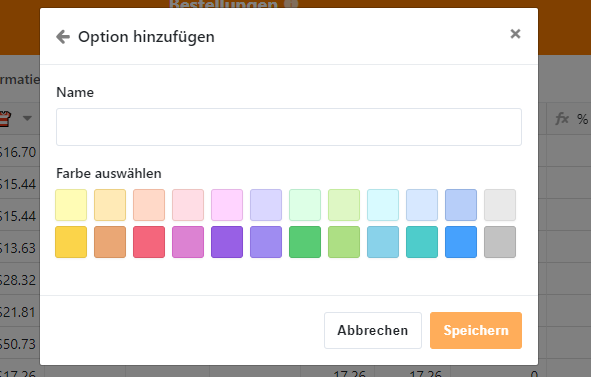591x377 pixels.
Task: Pick the light periwinkle blue color swatch
Action: pos(461,205)
